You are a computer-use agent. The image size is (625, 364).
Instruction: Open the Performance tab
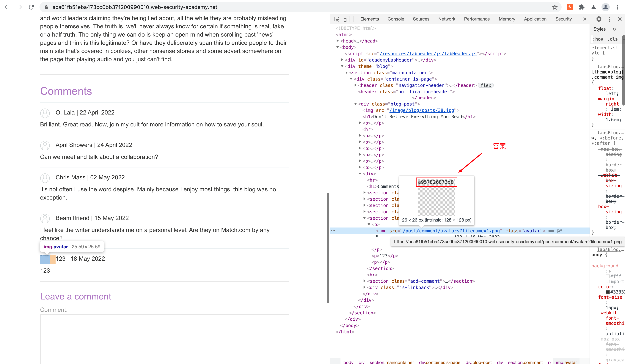(477, 19)
